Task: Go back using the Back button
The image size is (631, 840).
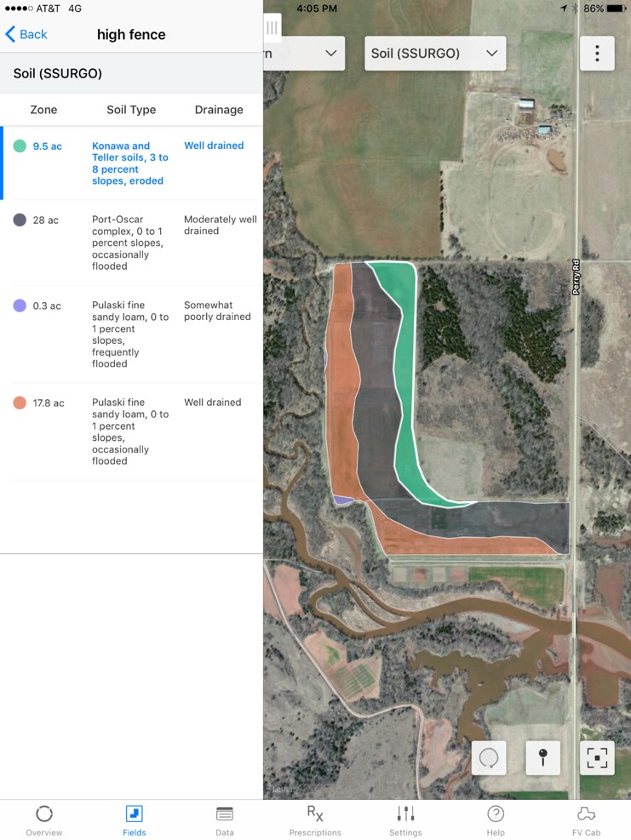Action: point(26,34)
